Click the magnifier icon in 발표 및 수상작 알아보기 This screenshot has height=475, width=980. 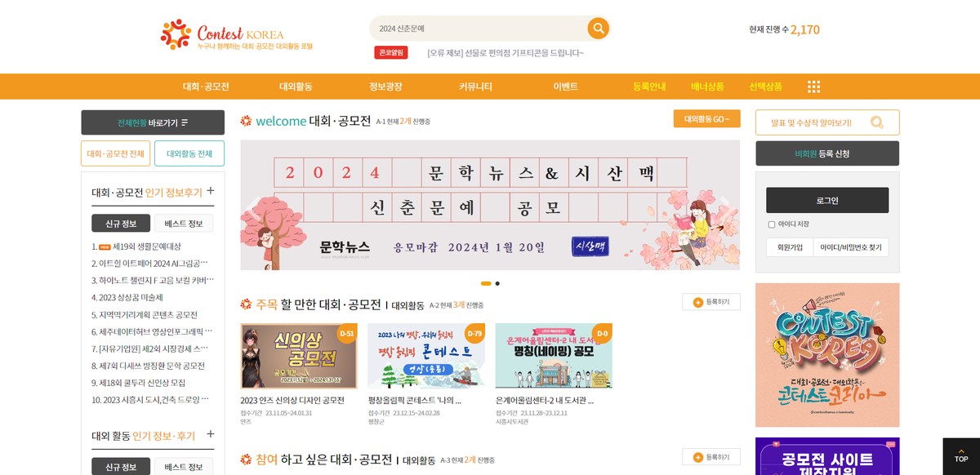[x=877, y=122]
